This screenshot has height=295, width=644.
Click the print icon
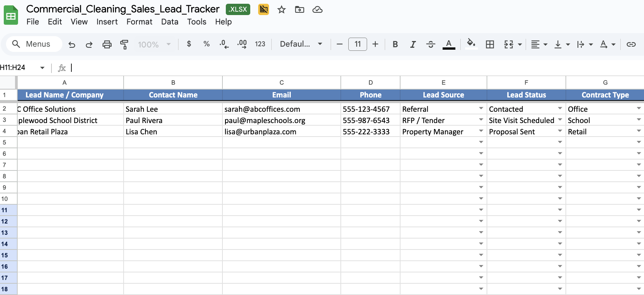click(107, 44)
